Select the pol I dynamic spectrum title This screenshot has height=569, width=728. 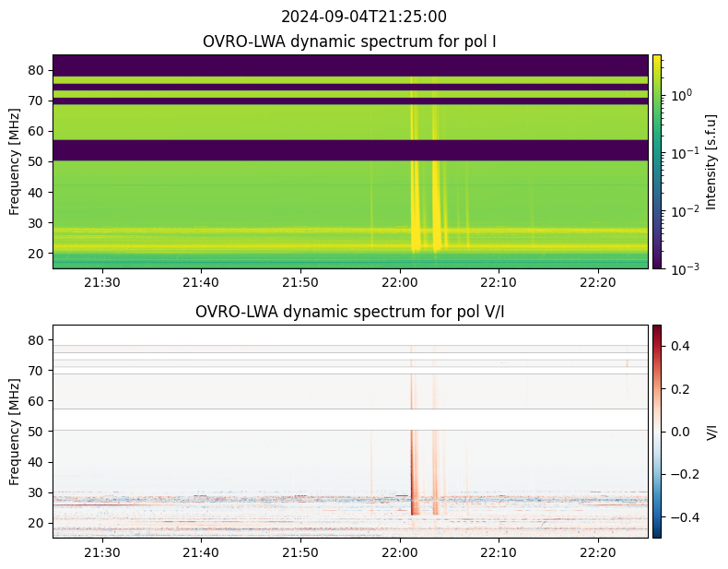click(x=350, y=41)
